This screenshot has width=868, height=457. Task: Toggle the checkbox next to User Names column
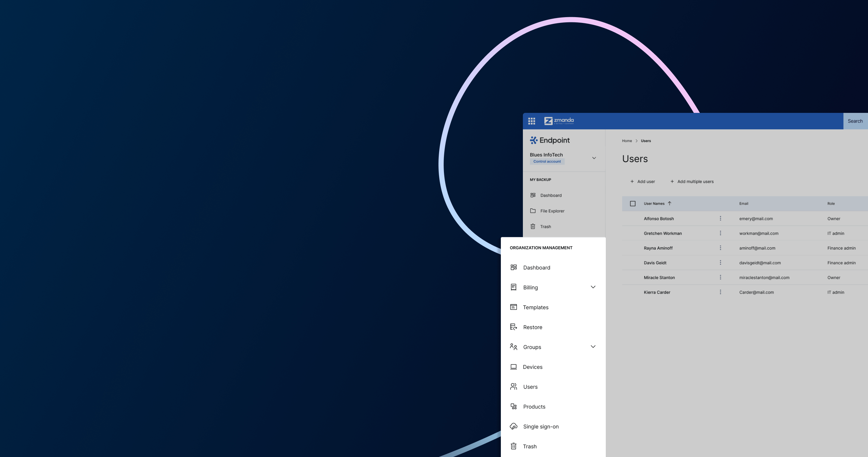(x=633, y=204)
